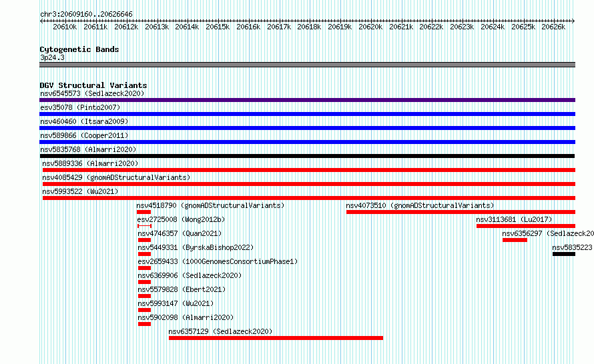594x364 pixels.
Task: Click the short red nsv6369906 bar
Action: point(144,282)
